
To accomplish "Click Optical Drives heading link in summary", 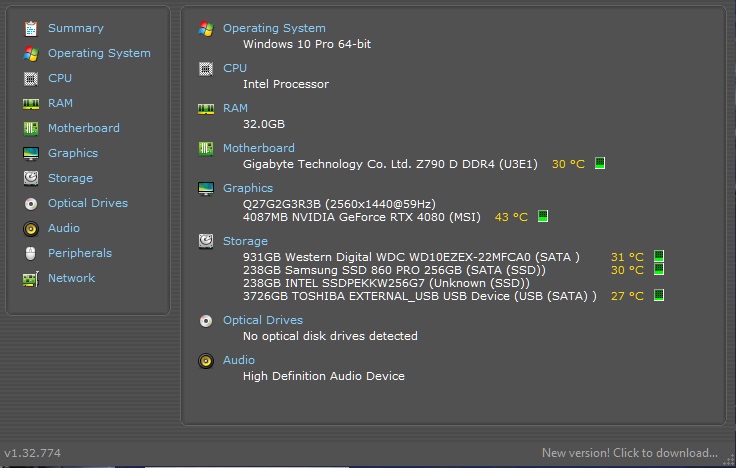I will click(x=263, y=320).
